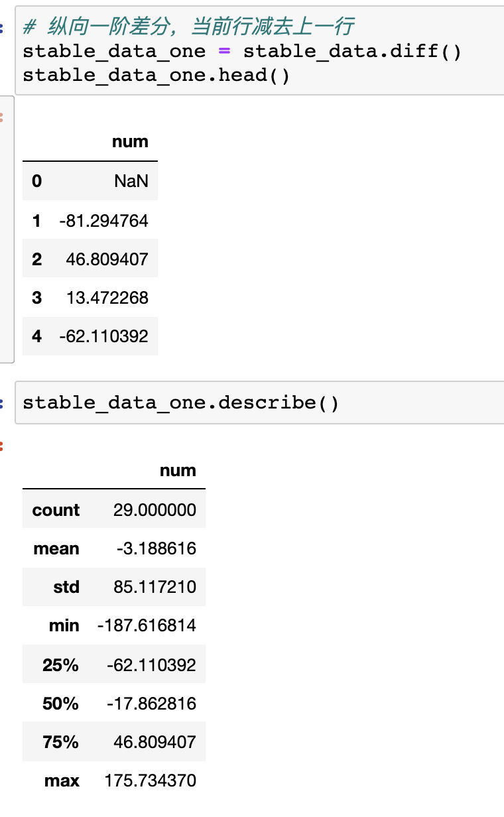Select the NaN value cell
This screenshot has width=504, height=817.
click(131, 181)
